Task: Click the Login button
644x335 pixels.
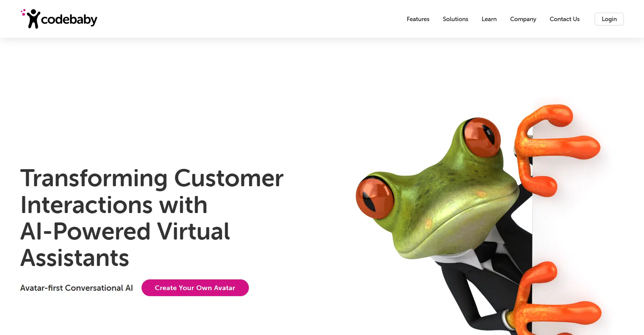Action: click(x=609, y=19)
